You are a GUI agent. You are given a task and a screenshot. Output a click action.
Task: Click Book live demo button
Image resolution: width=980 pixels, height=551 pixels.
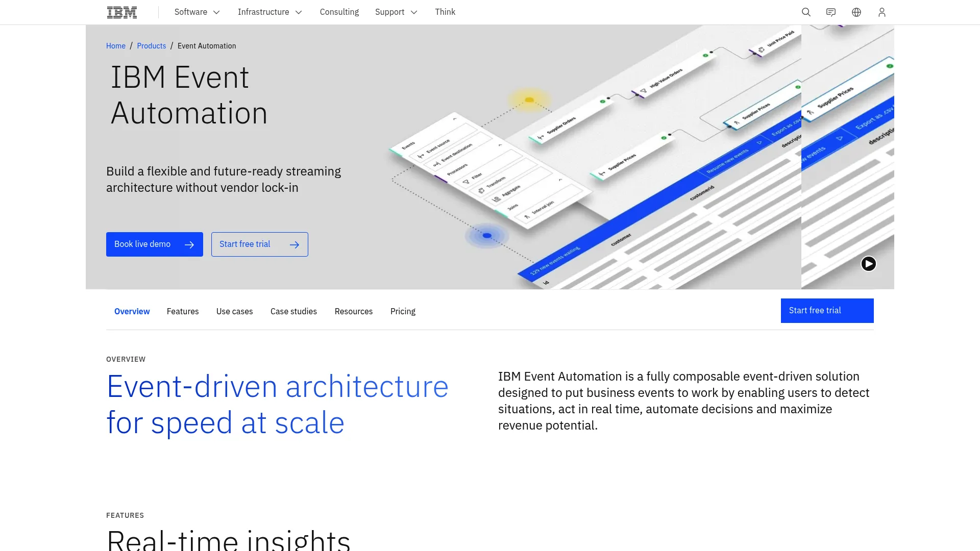(x=155, y=244)
